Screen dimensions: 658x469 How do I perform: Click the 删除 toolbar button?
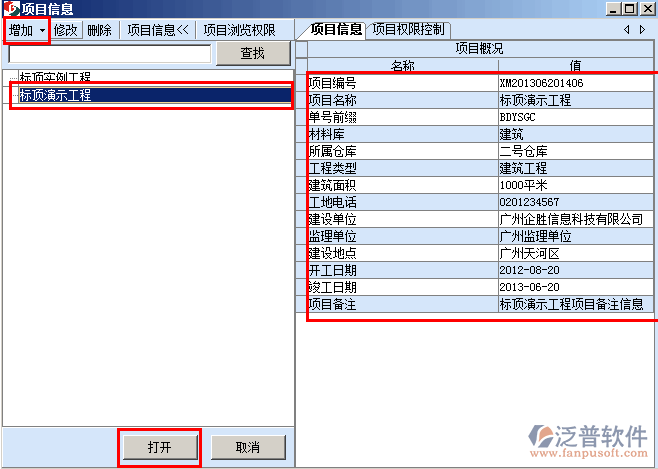99,30
